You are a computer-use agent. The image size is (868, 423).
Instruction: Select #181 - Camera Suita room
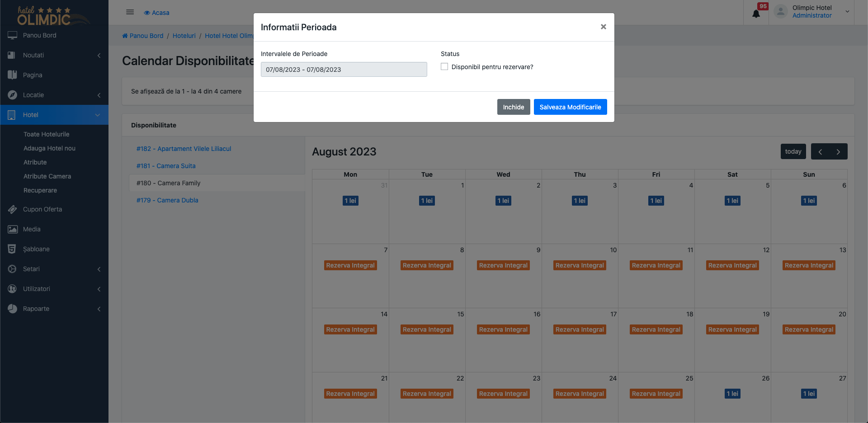click(x=166, y=166)
